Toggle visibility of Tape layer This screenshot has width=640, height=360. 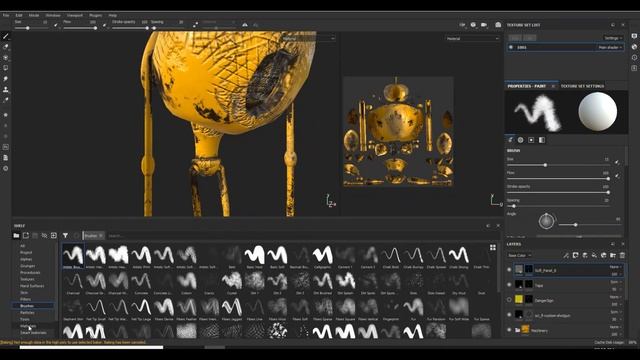click(509, 285)
